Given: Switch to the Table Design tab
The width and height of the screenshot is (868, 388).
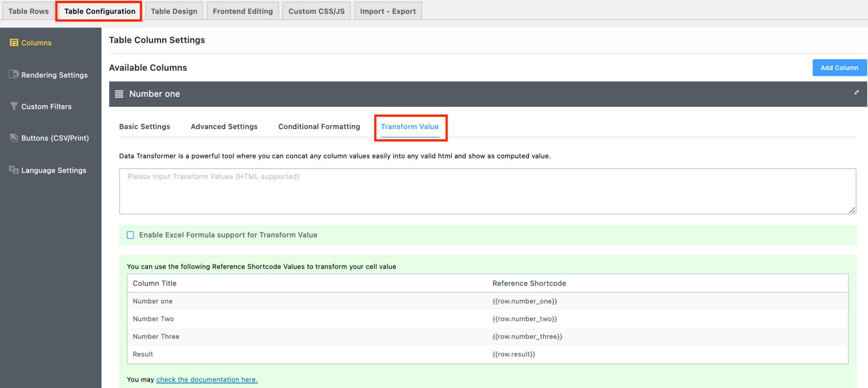Looking at the screenshot, I should click(x=174, y=11).
